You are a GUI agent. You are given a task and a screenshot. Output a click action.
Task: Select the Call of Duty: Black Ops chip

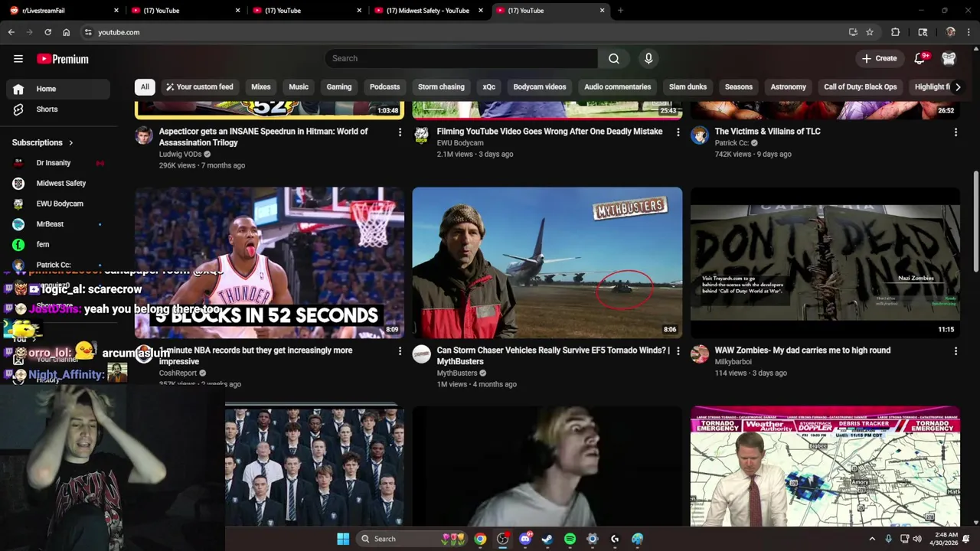(x=861, y=86)
